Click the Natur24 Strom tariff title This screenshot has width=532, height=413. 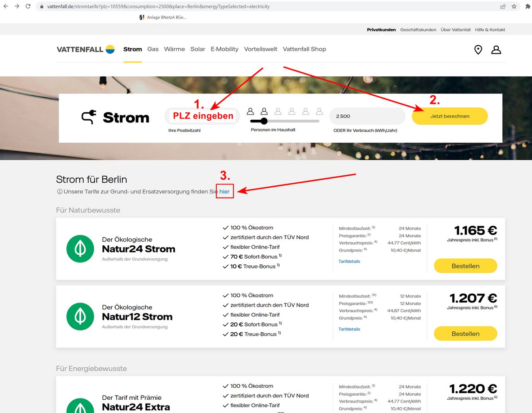click(x=139, y=249)
